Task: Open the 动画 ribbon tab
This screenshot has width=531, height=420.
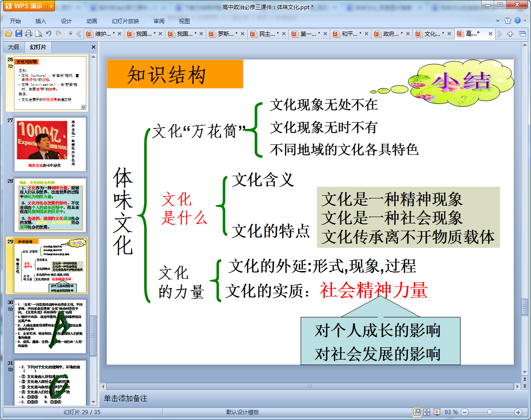Action: click(91, 21)
